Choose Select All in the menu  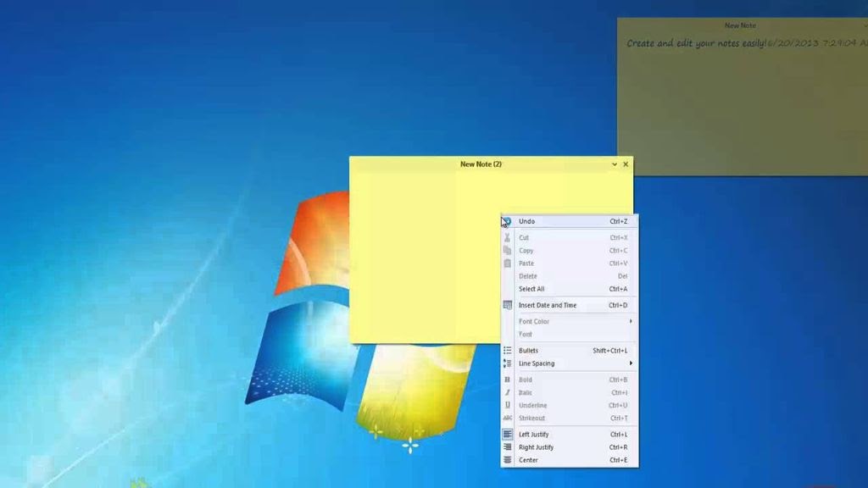pos(570,289)
